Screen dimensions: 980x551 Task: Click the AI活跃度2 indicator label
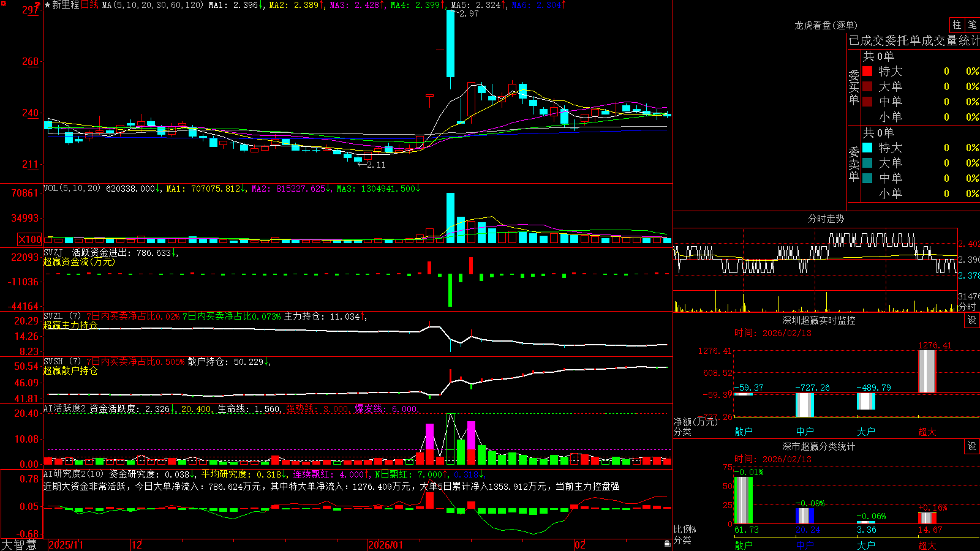65,408
